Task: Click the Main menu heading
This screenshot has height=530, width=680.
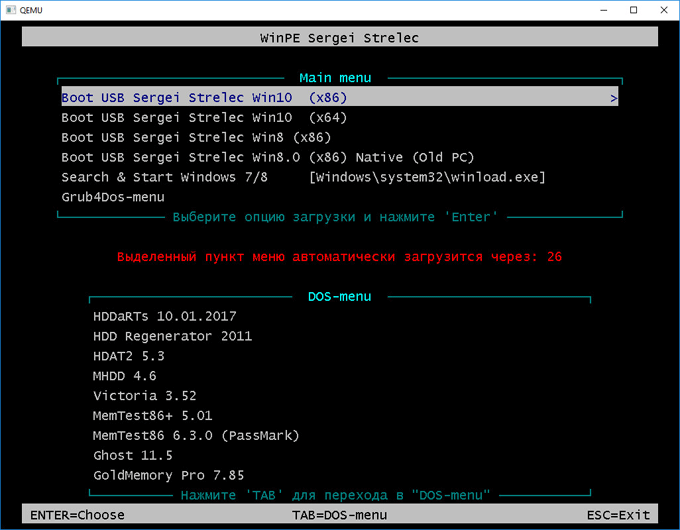Action: click(x=335, y=78)
